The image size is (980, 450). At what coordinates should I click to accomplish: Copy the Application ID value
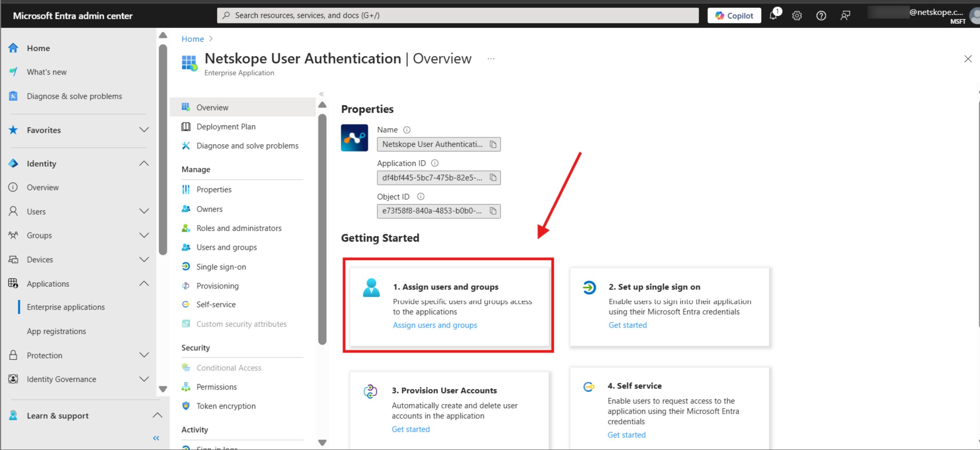(494, 178)
